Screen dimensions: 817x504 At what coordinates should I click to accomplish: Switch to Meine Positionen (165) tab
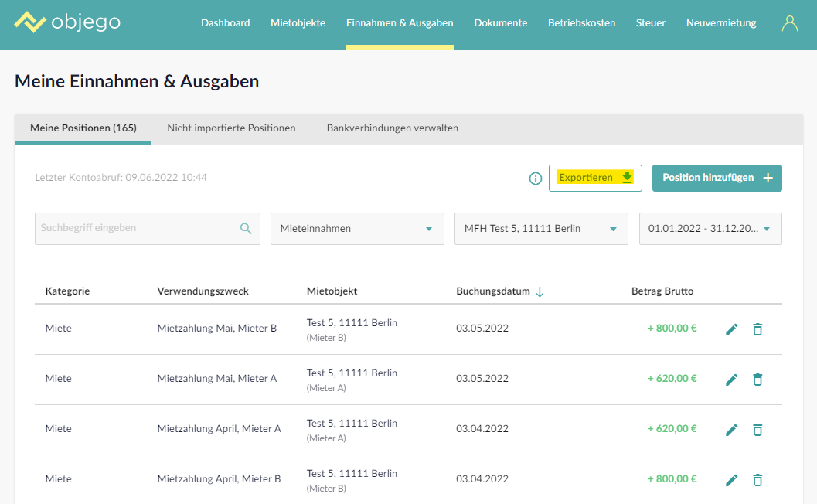83,128
